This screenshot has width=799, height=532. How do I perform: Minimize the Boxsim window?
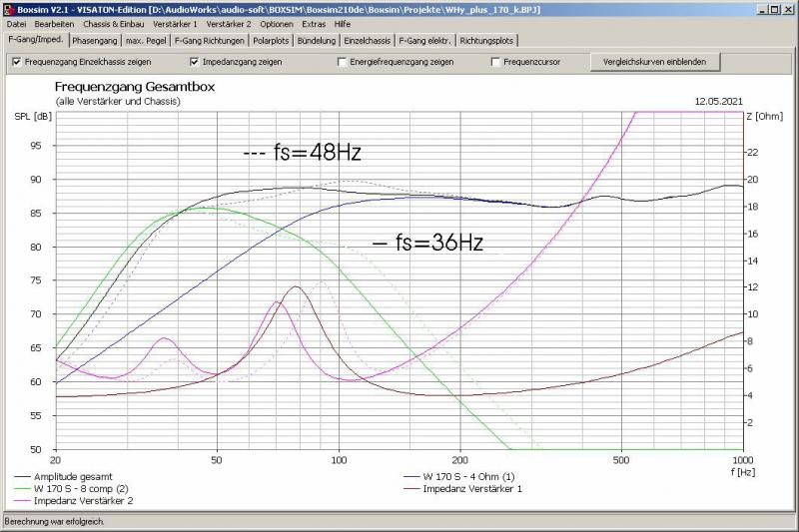tap(757, 8)
